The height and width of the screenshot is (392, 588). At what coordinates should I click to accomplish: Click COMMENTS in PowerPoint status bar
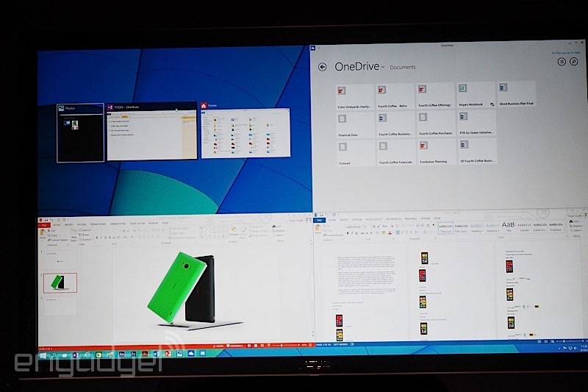click(234, 346)
